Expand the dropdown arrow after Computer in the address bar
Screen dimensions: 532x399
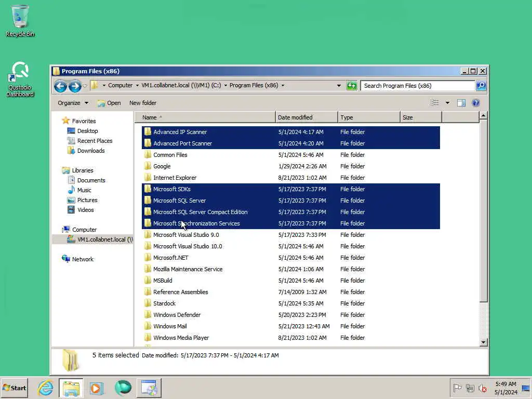(x=137, y=86)
